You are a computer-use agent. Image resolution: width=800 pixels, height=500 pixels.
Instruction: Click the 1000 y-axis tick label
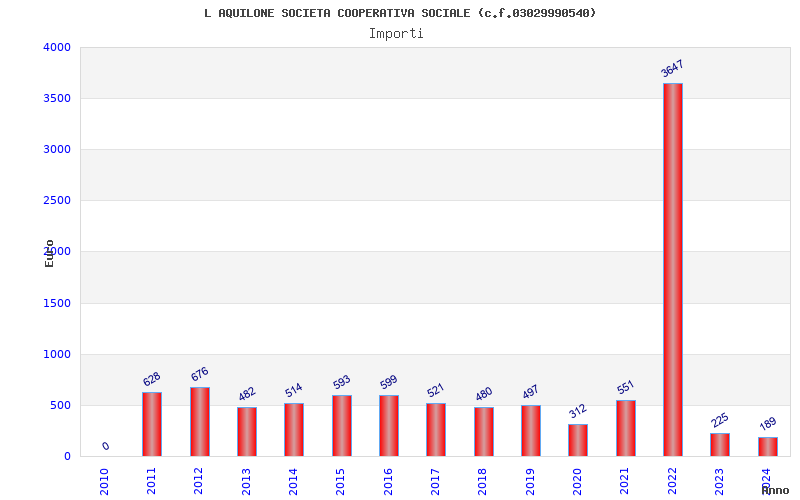click(x=57, y=354)
